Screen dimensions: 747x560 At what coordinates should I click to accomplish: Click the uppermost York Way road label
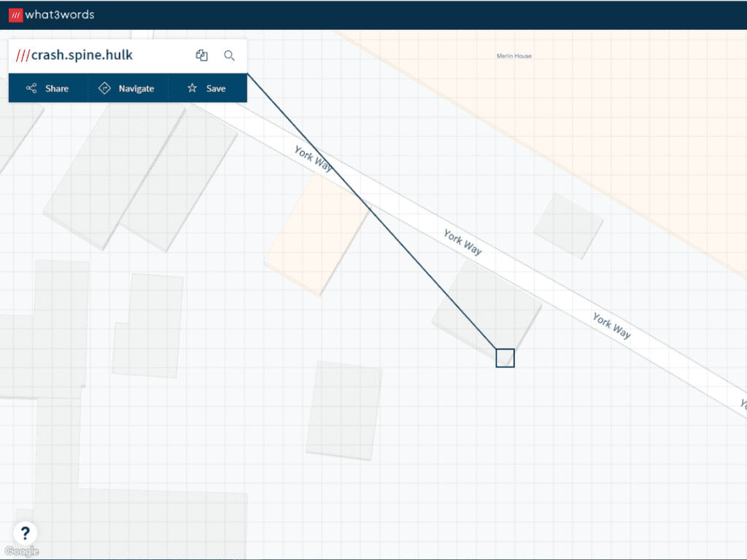tap(313, 158)
